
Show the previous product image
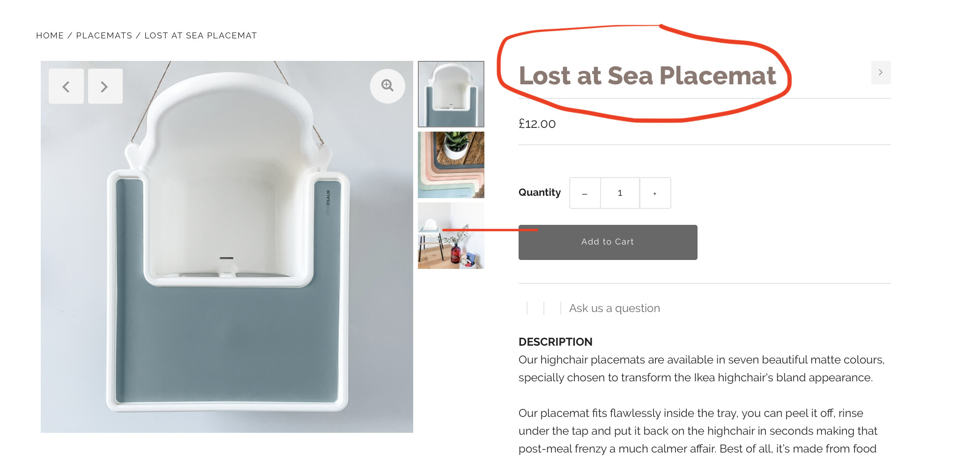[x=66, y=87]
